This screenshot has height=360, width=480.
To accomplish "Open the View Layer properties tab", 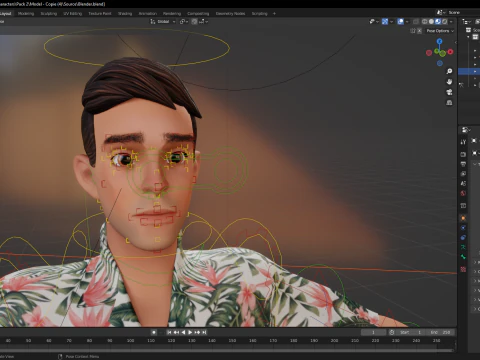I will pyautogui.click(x=463, y=174).
